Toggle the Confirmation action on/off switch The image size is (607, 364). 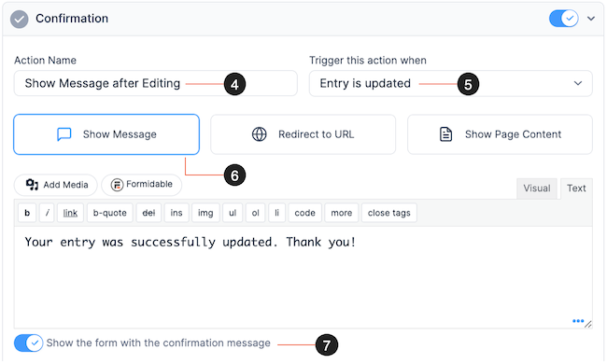(564, 18)
